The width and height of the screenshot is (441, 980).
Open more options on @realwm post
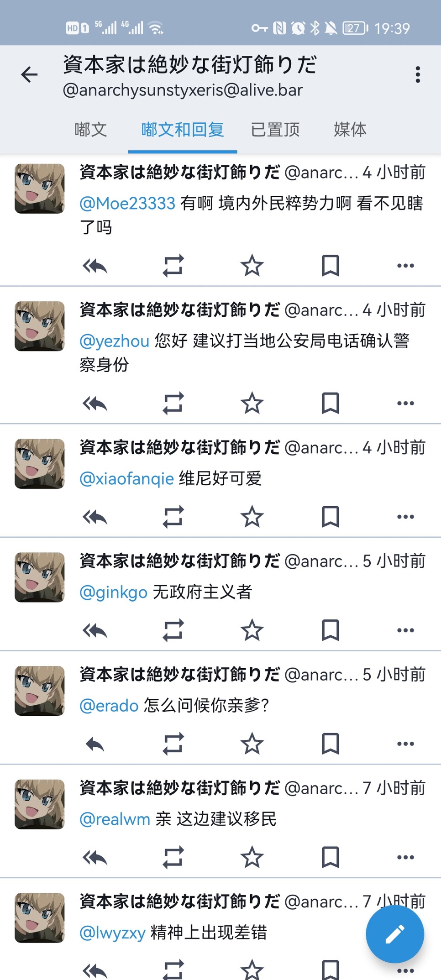pyautogui.click(x=405, y=857)
